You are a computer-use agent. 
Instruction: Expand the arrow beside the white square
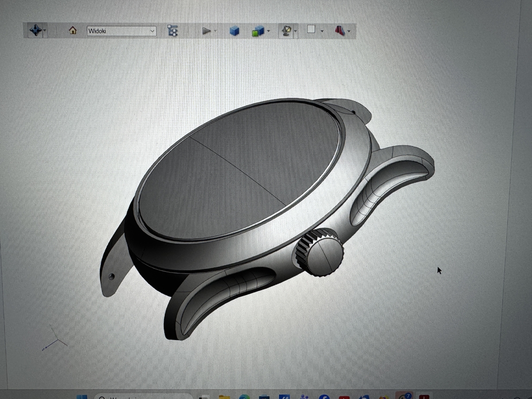point(322,31)
